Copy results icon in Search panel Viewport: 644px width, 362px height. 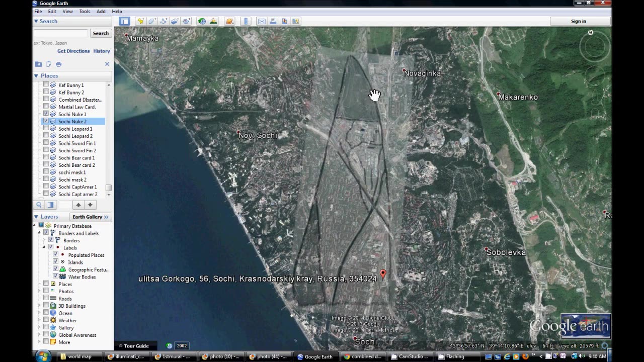coord(49,64)
